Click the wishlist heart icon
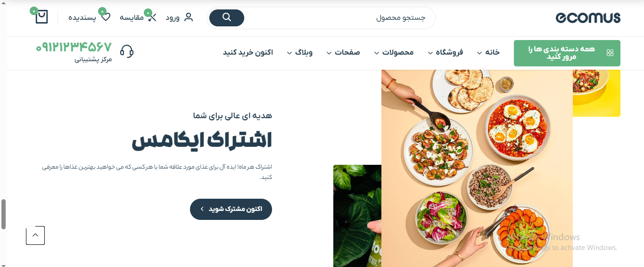Viewport: 644px width, 267px height. tap(106, 17)
